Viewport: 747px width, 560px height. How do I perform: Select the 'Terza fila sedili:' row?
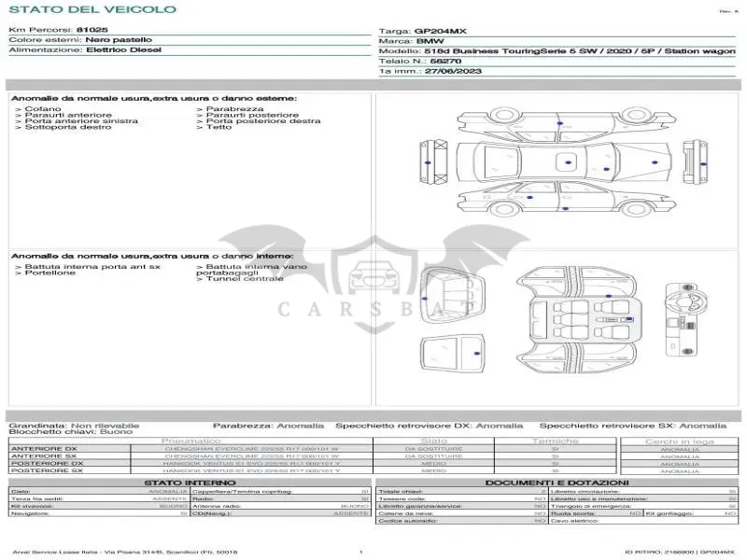(99, 499)
